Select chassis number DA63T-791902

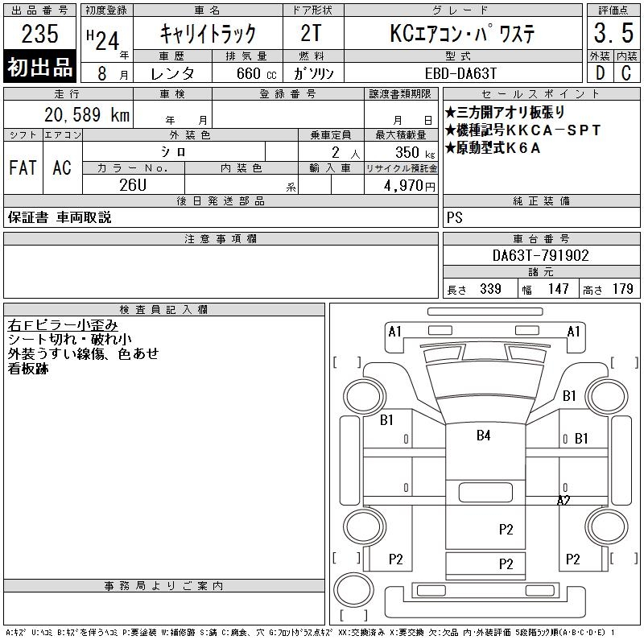[x=541, y=255]
